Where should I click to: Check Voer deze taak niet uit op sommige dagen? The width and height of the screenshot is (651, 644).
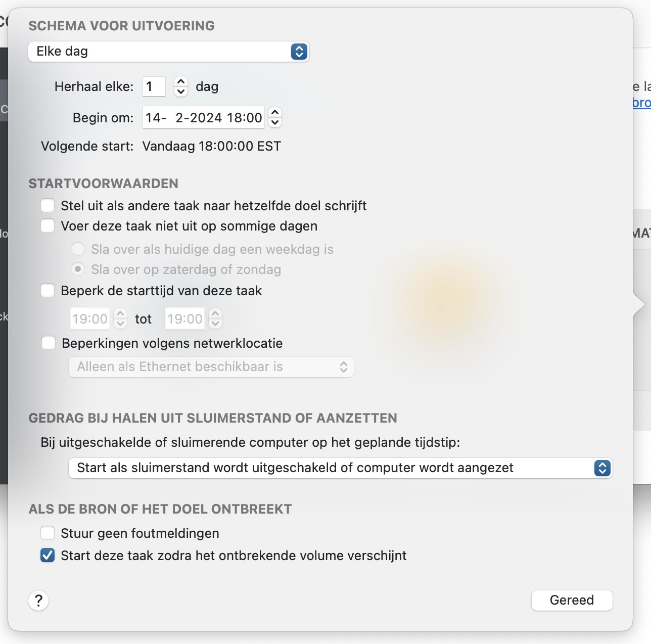click(48, 225)
